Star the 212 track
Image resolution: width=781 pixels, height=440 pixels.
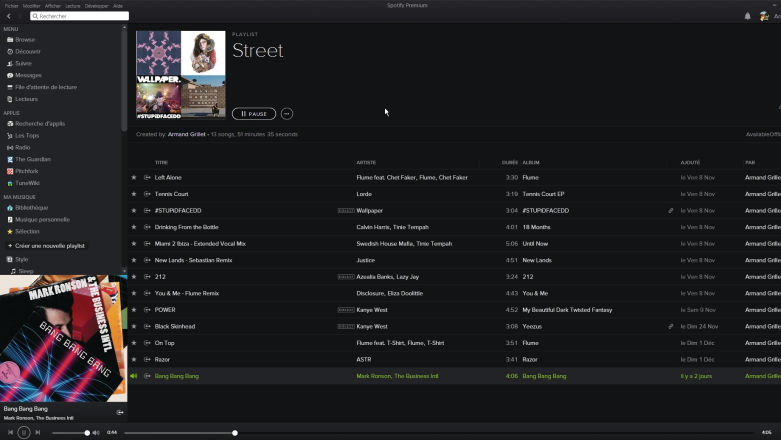click(133, 277)
